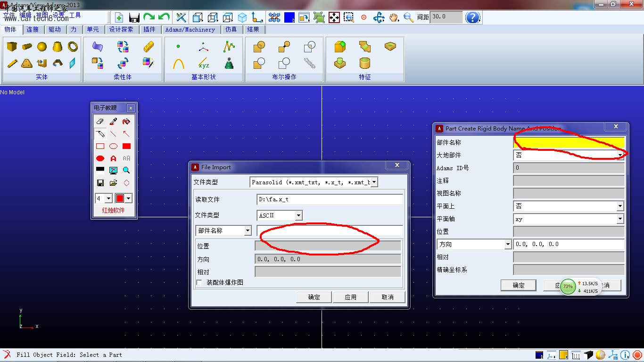This screenshot has height=362, width=644.
Task: Select the magnifier in the annotation palette
Action: (126, 170)
